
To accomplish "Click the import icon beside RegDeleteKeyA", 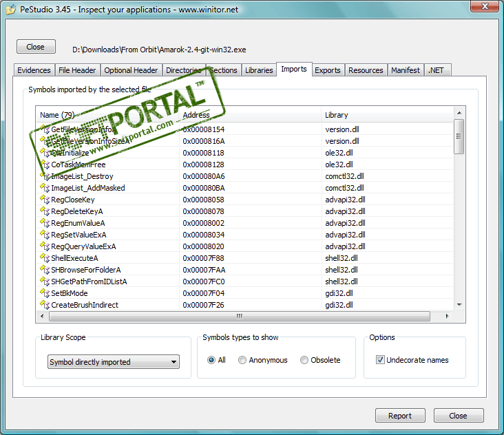I will (44, 211).
